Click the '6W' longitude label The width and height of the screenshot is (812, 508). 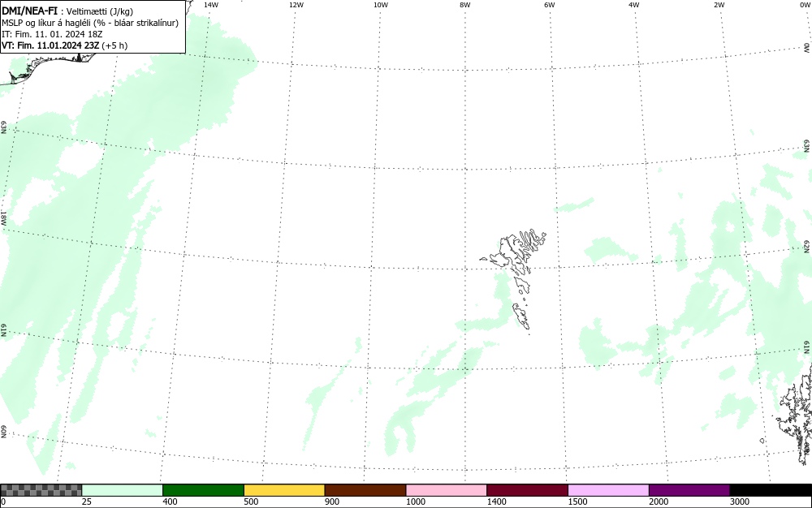tap(550, 5)
